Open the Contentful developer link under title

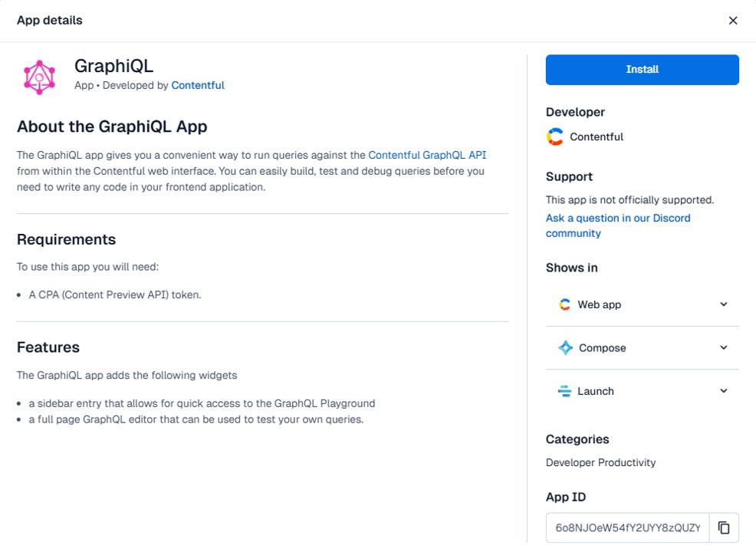pos(198,85)
